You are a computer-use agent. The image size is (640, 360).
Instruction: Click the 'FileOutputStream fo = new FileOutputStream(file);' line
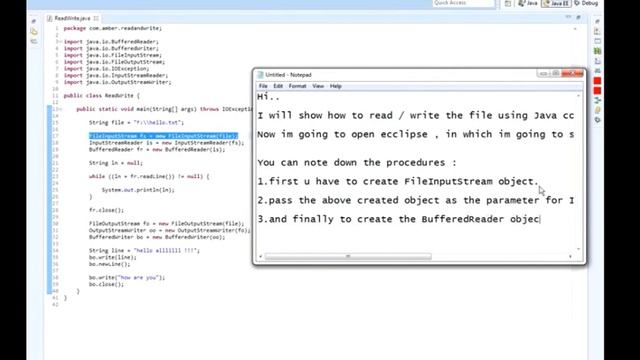point(167,224)
